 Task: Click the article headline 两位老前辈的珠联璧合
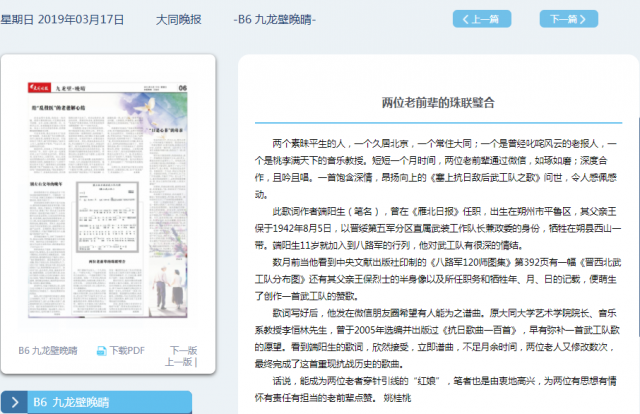click(x=438, y=102)
